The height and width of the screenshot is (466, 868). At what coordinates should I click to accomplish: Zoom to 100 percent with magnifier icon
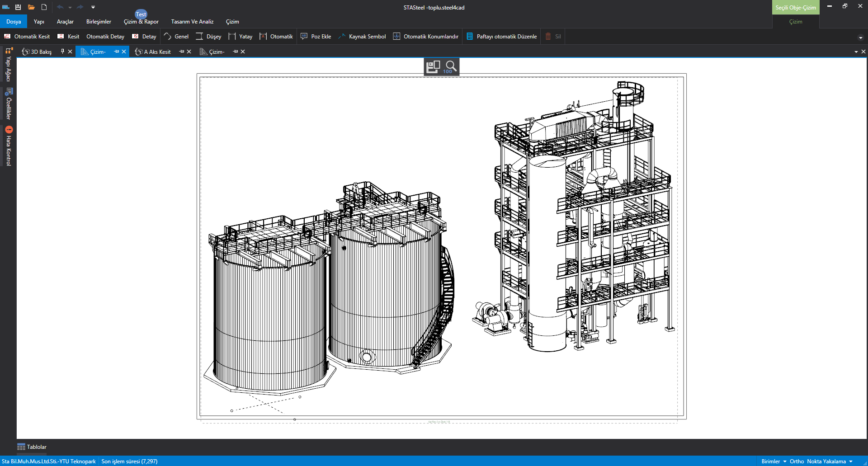[x=450, y=67]
